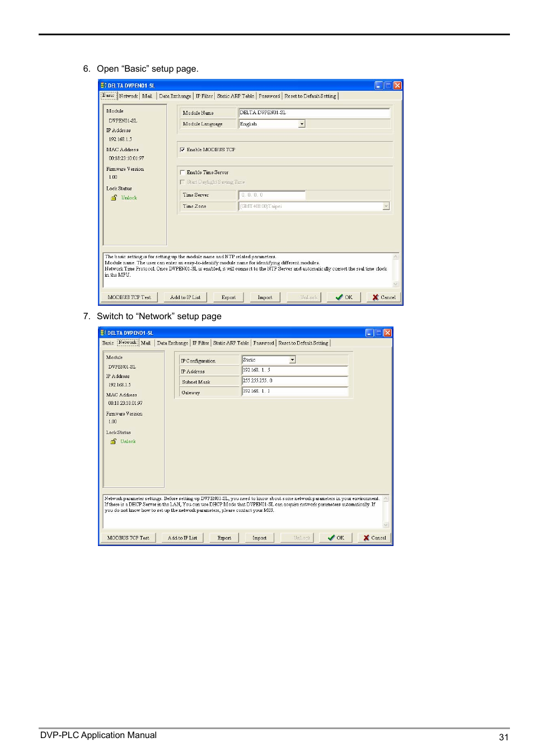Click Export button in Network window
The height and width of the screenshot is (756, 534).
(x=224, y=538)
